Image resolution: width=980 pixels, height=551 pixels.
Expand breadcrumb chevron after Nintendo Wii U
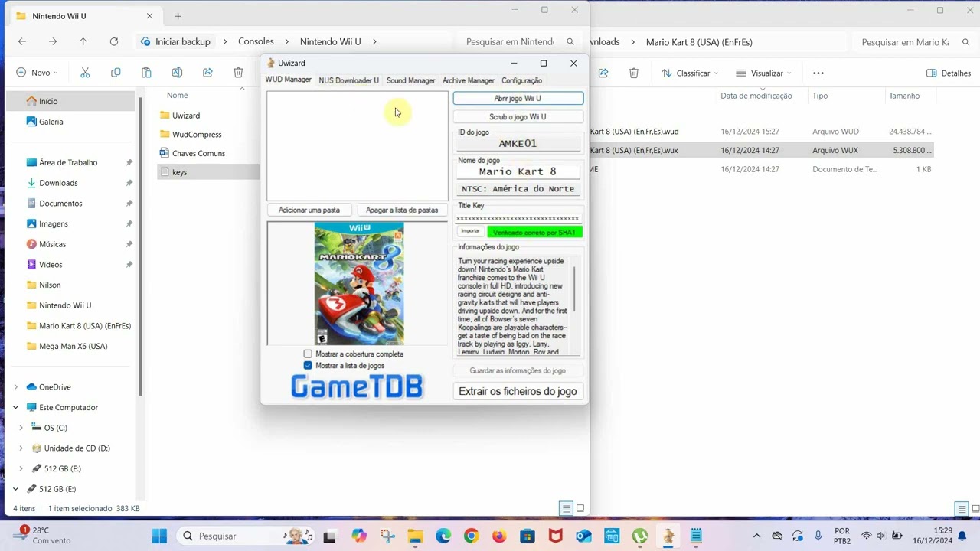[x=375, y=41]
